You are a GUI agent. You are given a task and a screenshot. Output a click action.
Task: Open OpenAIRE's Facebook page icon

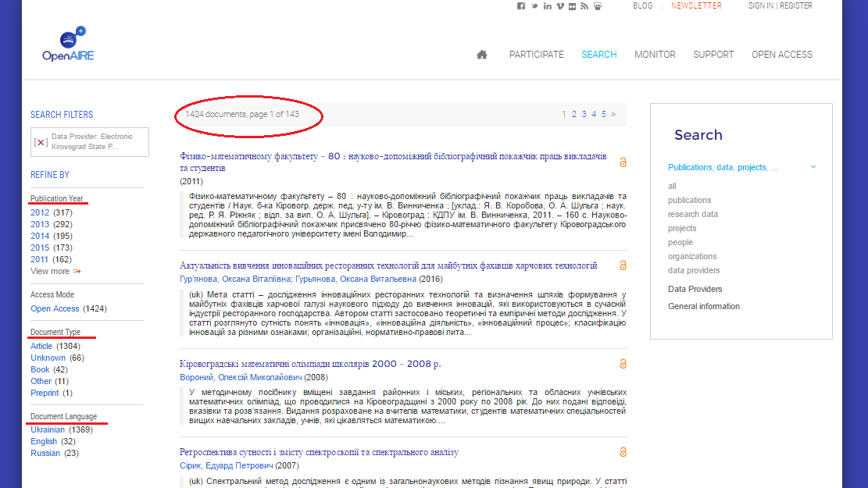coord(521,5)
